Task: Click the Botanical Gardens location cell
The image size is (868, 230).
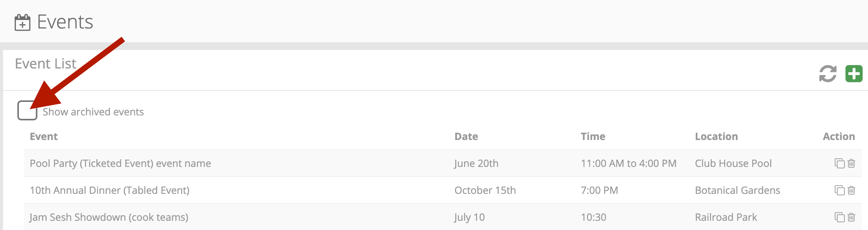Action: (737, 190)
